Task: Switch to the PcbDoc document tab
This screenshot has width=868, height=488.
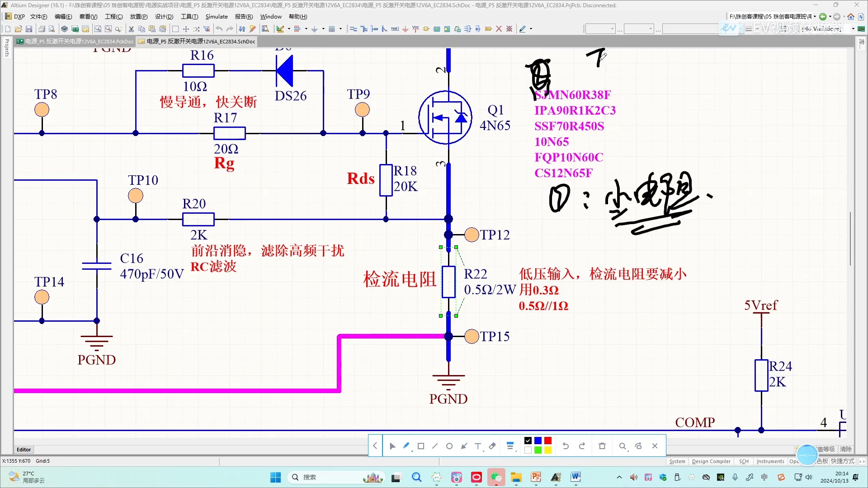Action: coord(75,41)
